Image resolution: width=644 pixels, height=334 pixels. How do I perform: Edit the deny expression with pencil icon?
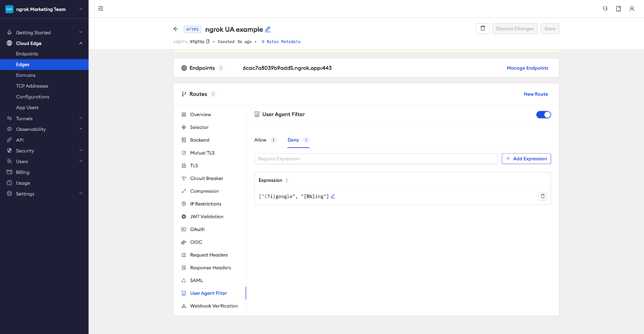tap(333, 196)
